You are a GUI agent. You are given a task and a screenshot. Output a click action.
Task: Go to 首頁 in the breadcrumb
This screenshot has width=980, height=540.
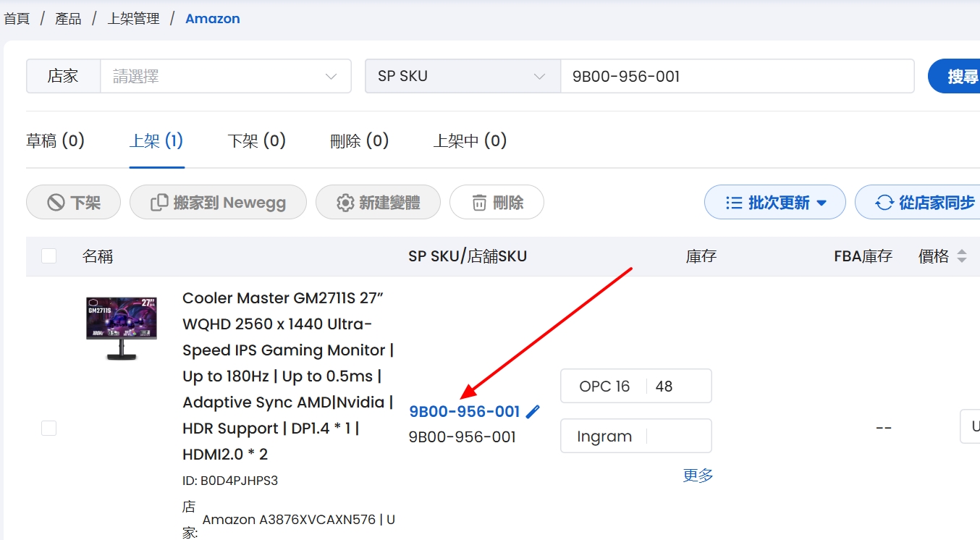click(17, 19)
